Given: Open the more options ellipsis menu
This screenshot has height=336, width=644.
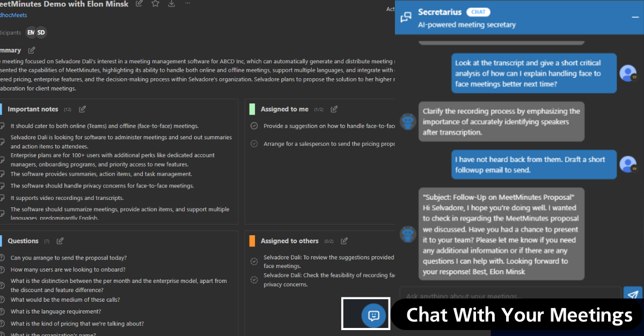Looking at the screenshot, I should 187,3.
